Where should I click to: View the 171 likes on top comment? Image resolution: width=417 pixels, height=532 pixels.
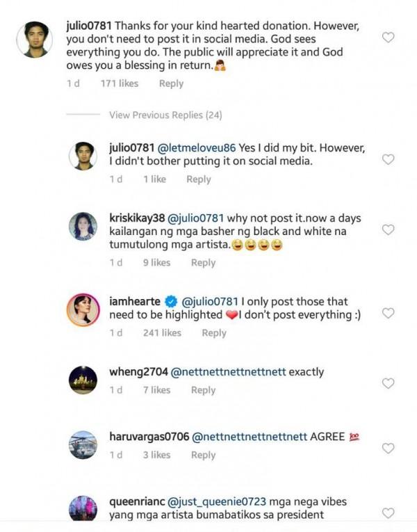(x=120, y=83)
